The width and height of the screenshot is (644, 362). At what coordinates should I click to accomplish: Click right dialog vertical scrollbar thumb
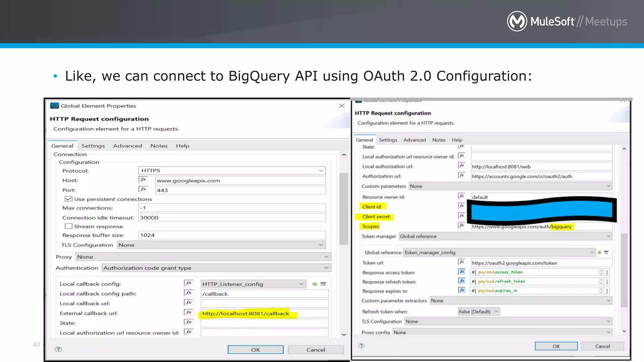click(x=624, y=270)
